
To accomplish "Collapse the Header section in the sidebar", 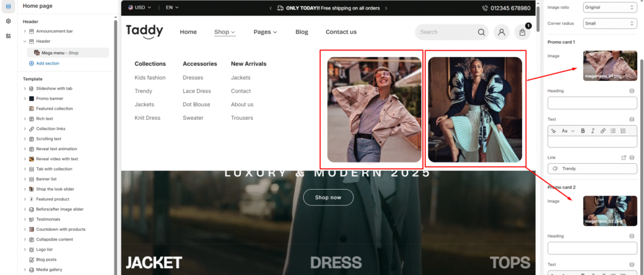I will coord(25,41).
